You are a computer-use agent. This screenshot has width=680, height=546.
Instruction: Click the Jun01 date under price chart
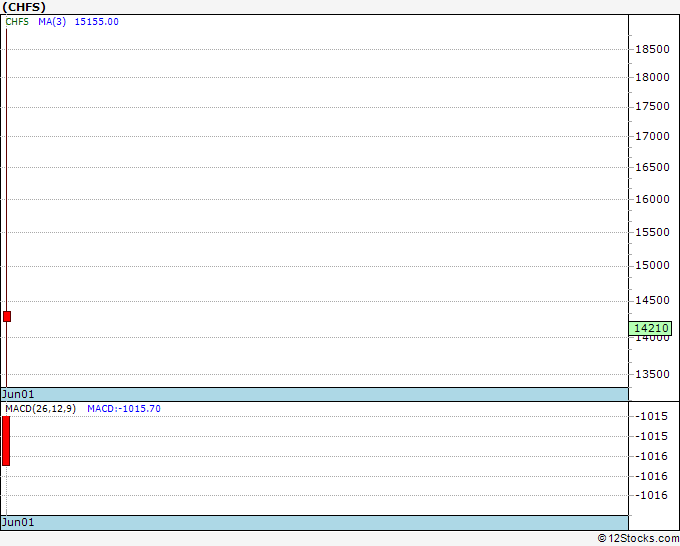(18, 394)
